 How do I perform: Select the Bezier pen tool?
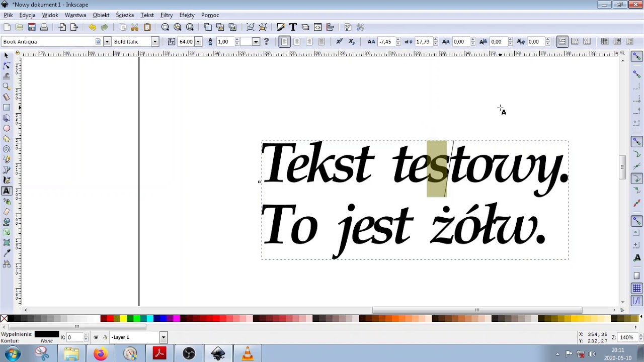tap(7, 170)
